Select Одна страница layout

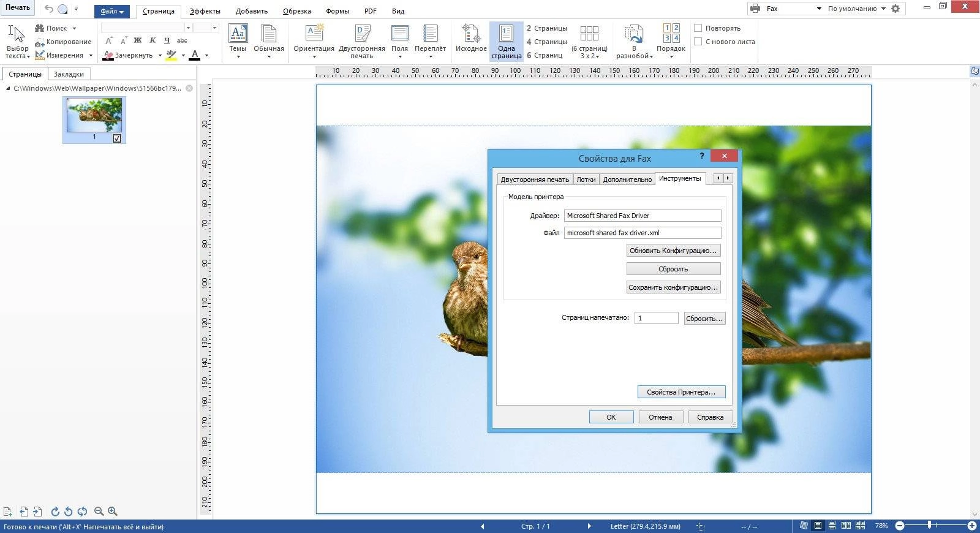(x=507, y=41)
